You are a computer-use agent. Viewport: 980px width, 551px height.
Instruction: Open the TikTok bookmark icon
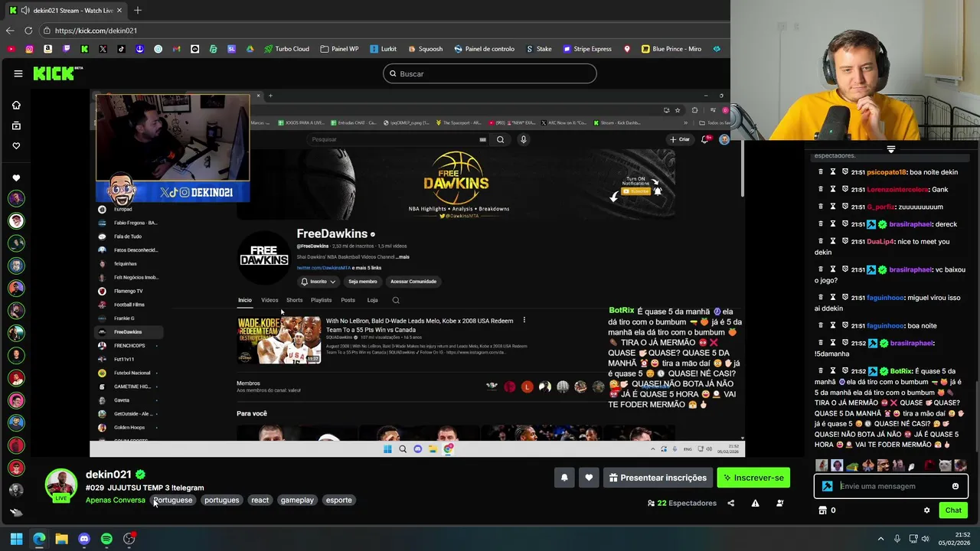121,49
